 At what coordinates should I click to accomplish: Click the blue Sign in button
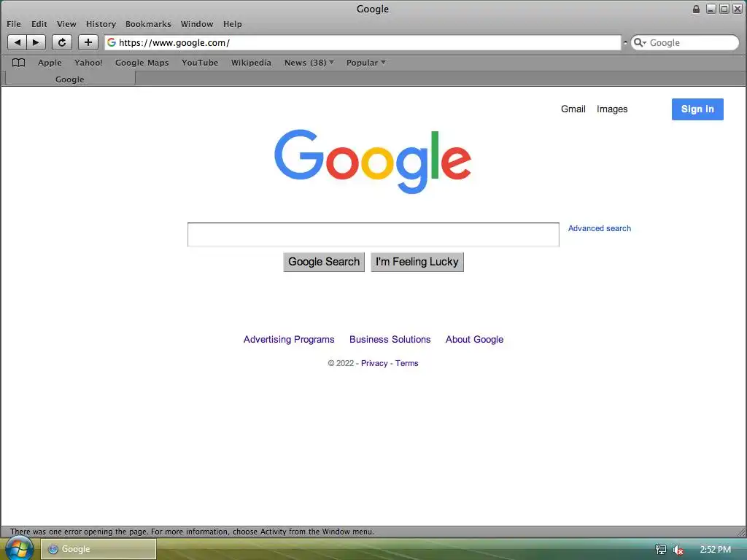(x=697, y=109)
